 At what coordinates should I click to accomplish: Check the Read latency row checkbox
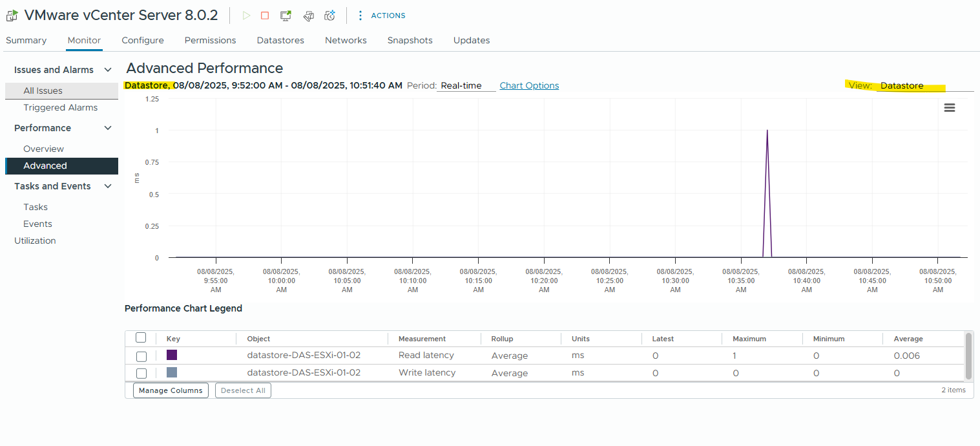click(141, 356)
